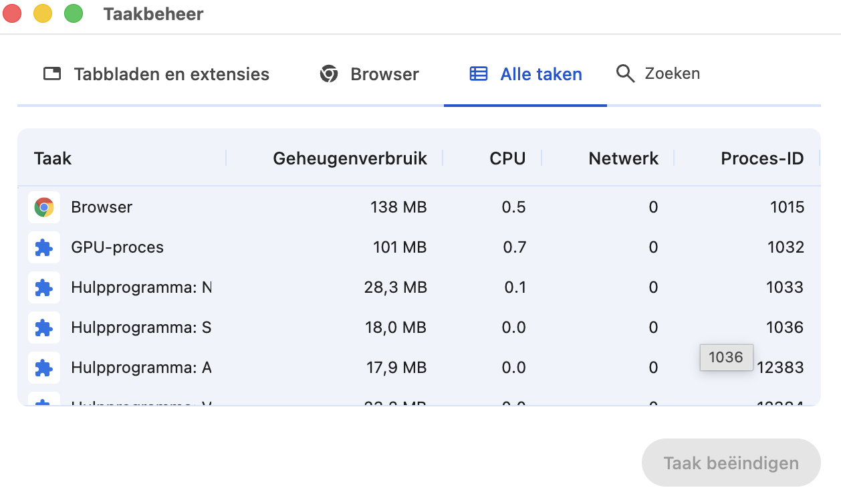
Task: Click the Taak beëindigen button
Action: click(730, 463)
